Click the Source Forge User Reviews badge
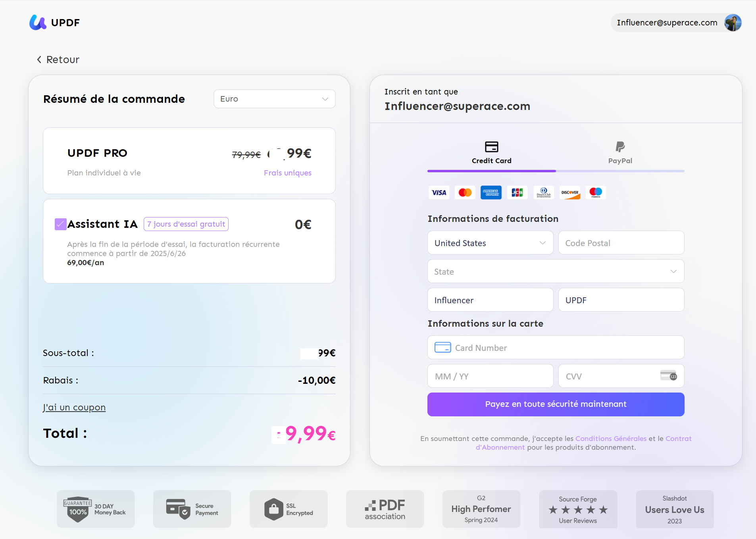Viewport: 756px width, 539px height. click(x=578, y=509)
